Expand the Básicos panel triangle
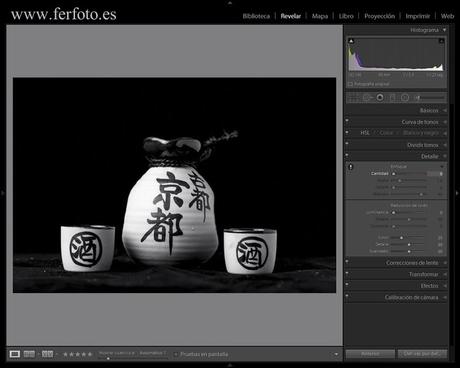The width and height of the screenshot is (460, 368). [x=444, y=110]
